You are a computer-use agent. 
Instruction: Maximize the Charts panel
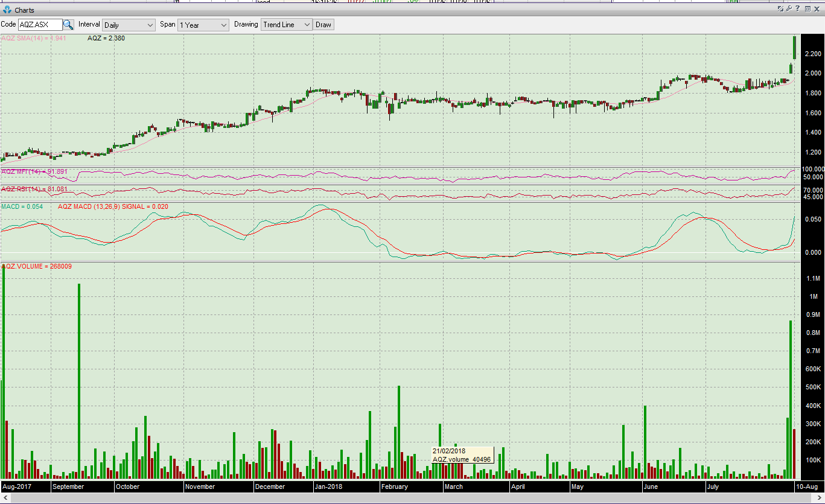[x=807, y=9]
